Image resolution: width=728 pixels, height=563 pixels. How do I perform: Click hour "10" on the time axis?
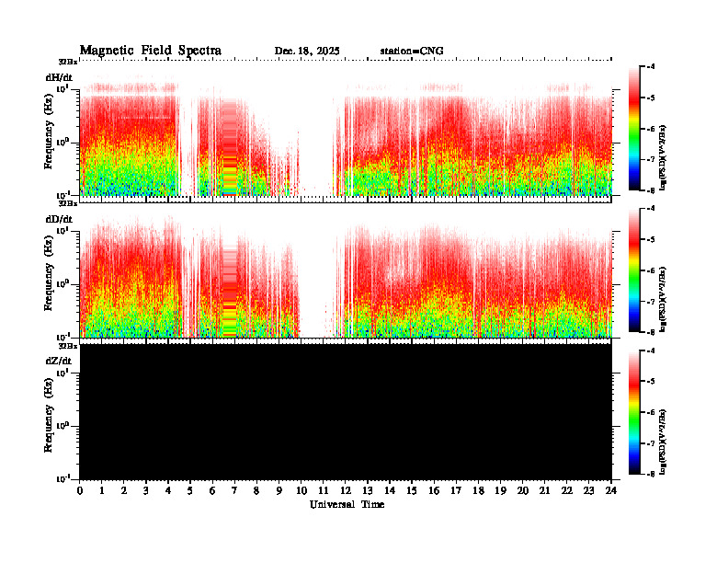pos(301,490)
